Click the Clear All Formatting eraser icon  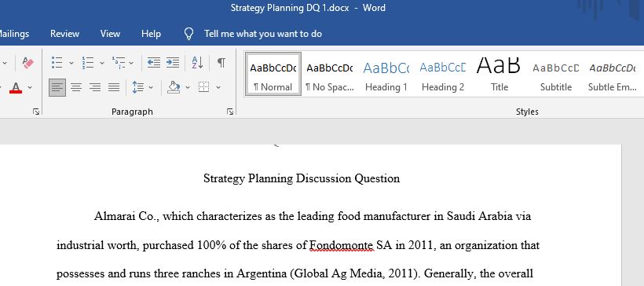point(27,62)
